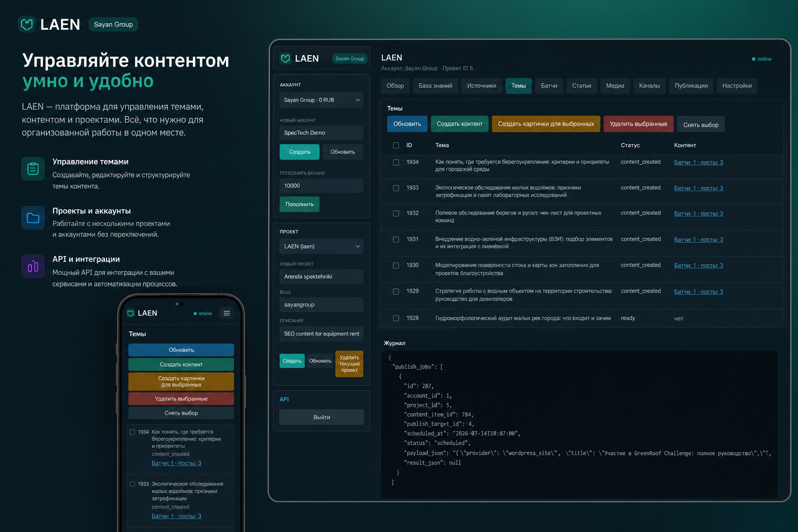
Task: Go to the Каналы tab
Action: click(649, 86)
